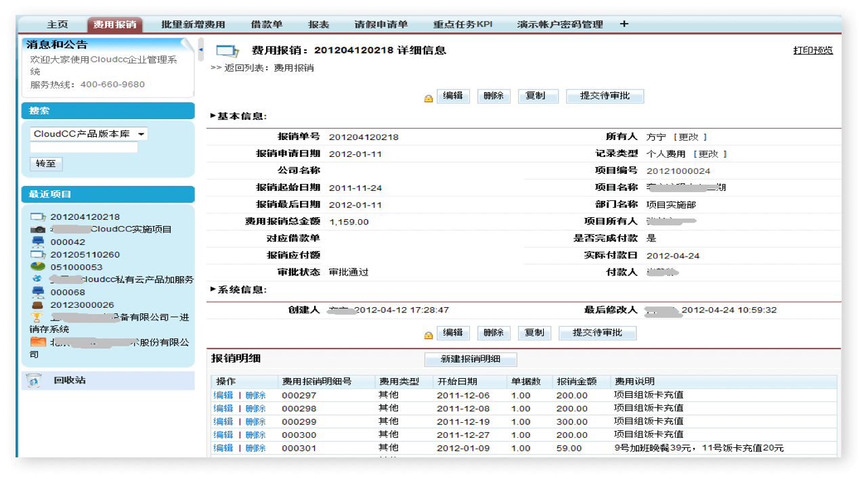The height and width of the screenshot is (479, 868).
Task: Delete detail row 000300
Action: tap(255, 434)
